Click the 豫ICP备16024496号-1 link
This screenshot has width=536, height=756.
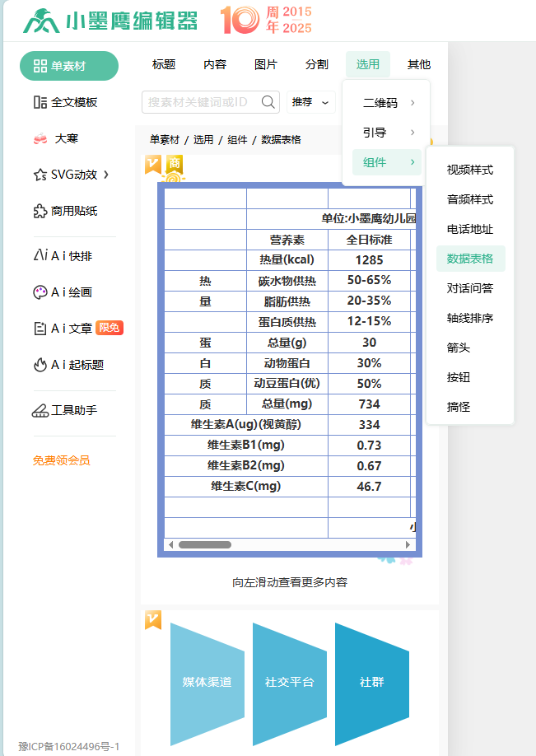tap(69, 746)
